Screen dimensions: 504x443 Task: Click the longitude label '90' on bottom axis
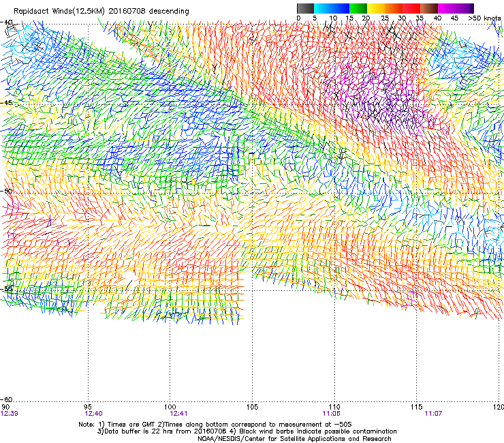point(5,407)
